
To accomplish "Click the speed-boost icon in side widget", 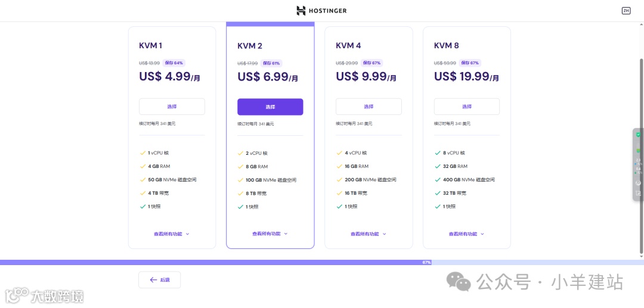I will [x=638, y=182].
